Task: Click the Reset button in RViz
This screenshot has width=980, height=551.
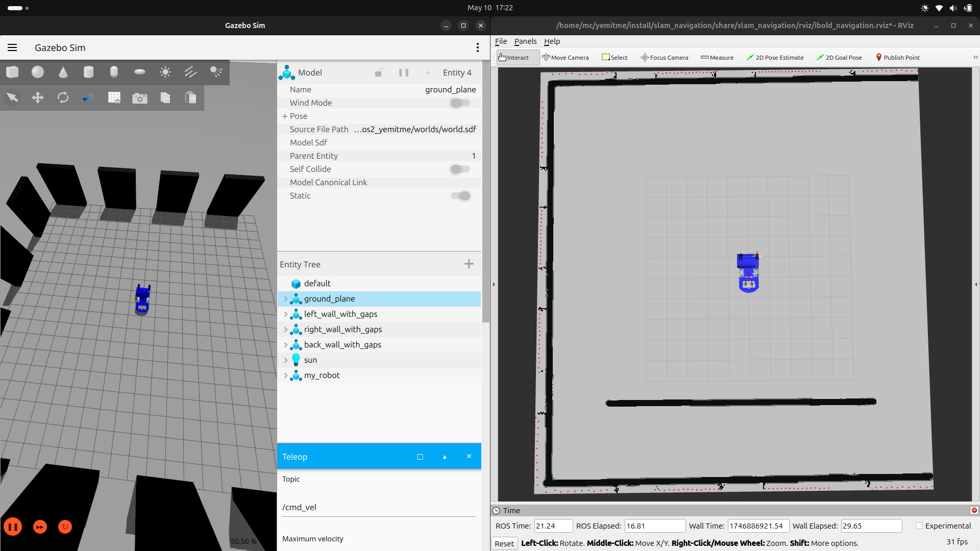Action: point(504,543)
